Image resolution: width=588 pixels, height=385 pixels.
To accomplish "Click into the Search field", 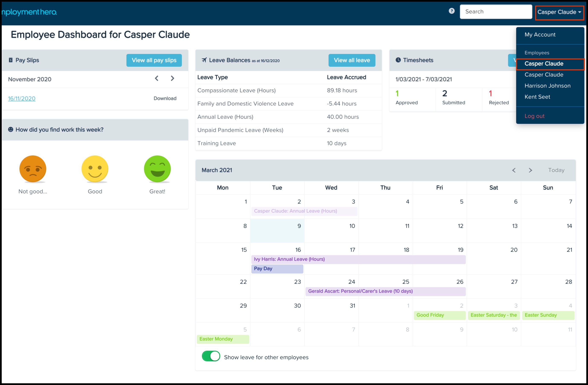I will [x=496, y=12].
